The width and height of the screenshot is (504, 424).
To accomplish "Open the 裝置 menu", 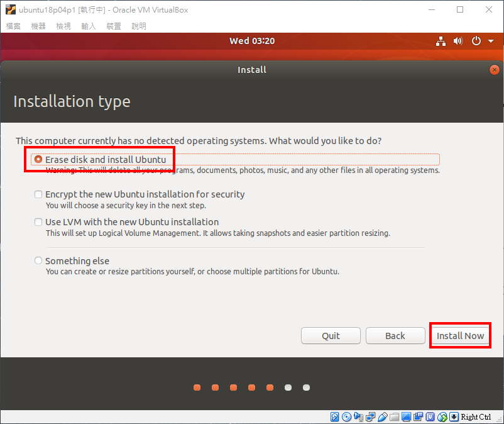I will tap(114, 26).
